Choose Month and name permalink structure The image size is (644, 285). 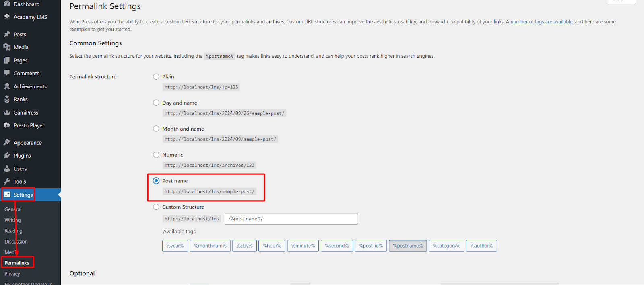point(156,129)
